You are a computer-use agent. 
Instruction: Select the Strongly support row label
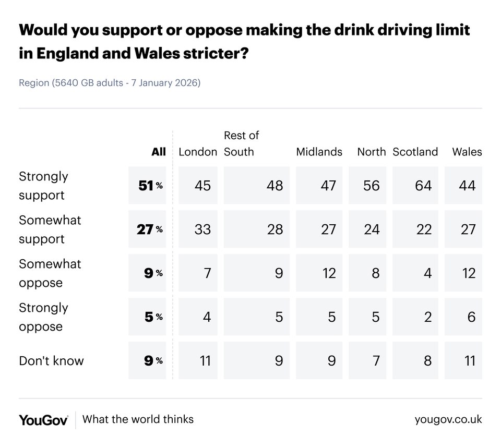pos(43,186)
